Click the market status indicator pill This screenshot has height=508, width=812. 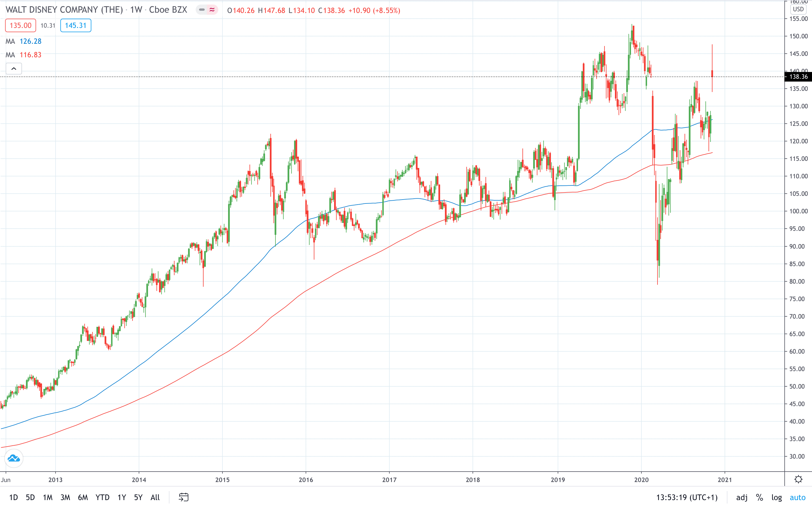pyautogui.click(x=207, y=10)
